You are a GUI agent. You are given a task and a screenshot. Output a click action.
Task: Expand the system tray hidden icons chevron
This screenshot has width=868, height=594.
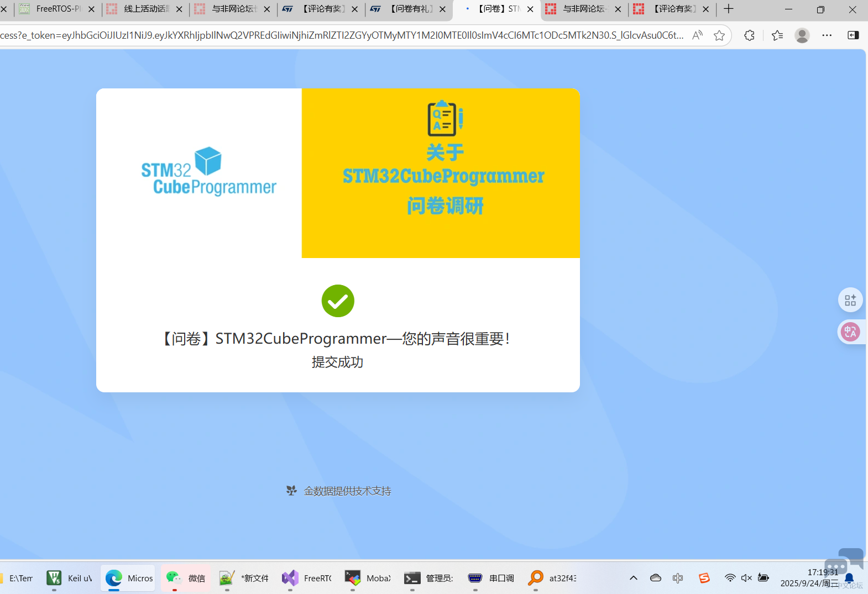[x=634, y=578]
